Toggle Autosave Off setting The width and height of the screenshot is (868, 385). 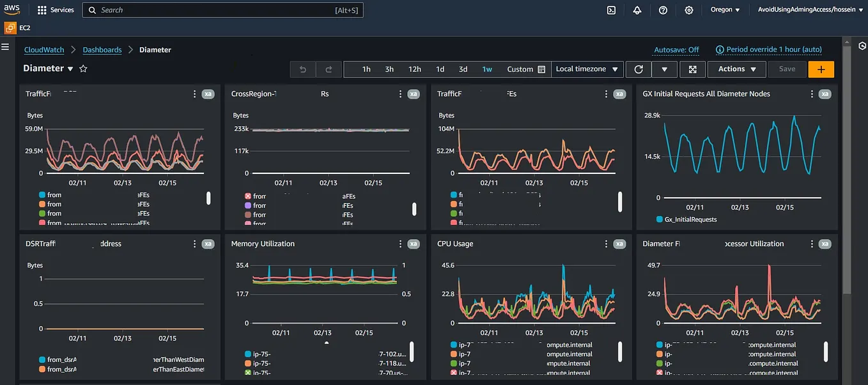[676, 50]
